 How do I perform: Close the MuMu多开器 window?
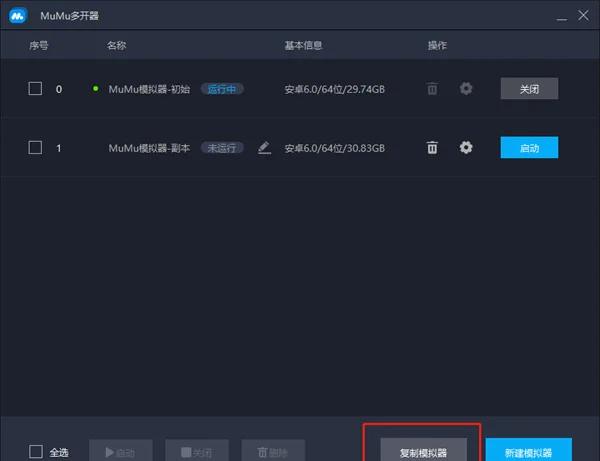pyautogui.click(x=583, y=15)
